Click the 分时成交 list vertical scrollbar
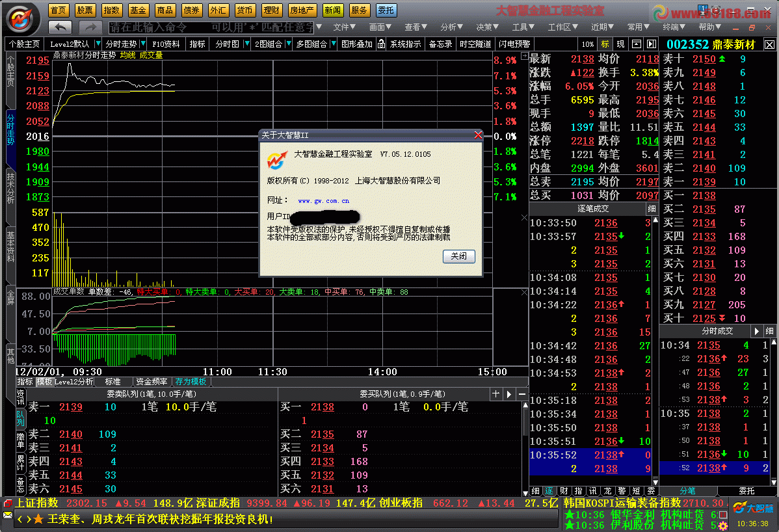779x532 pixels. point(773,412)
